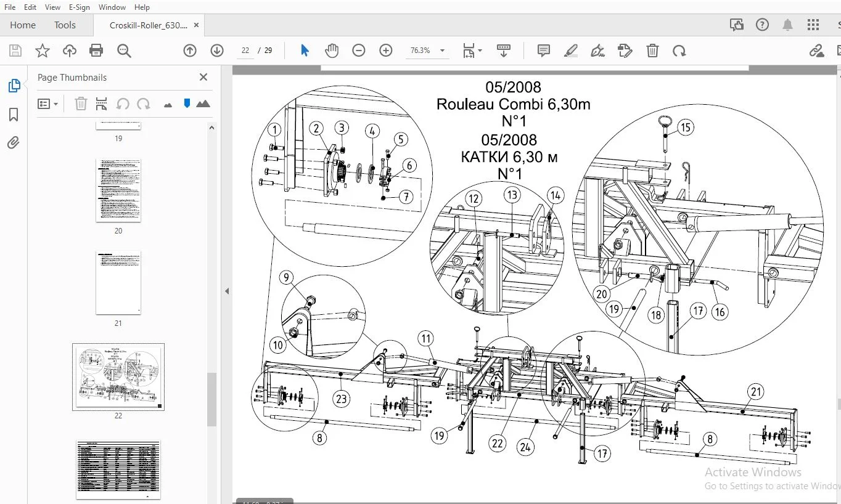Click the scrolling mode icon with down arrow
Screen dimensions: 841x504
coord(504,51)
